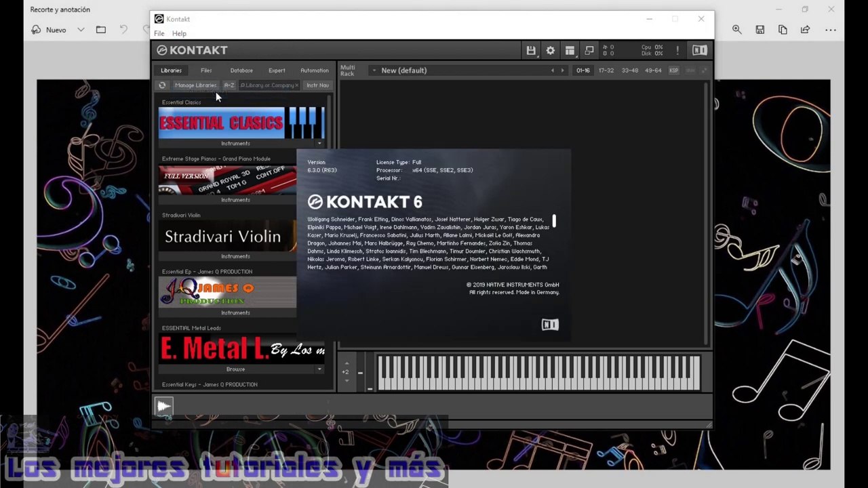Open the See more menu in Snip & Sketch

pyautogui.click(x=831, y=30)
